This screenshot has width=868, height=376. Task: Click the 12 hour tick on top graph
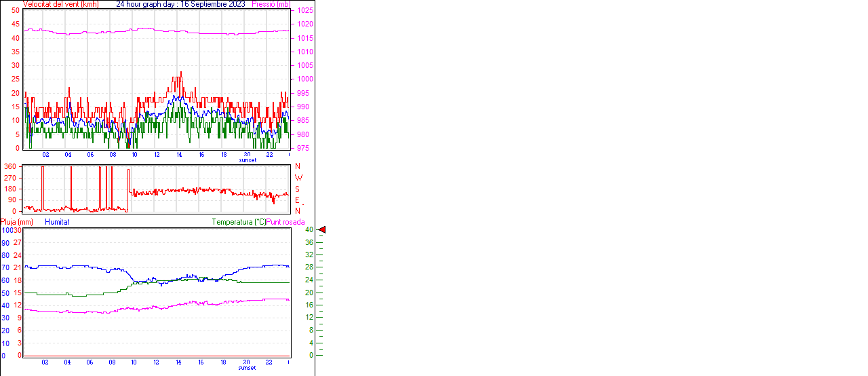pos(157,154)
